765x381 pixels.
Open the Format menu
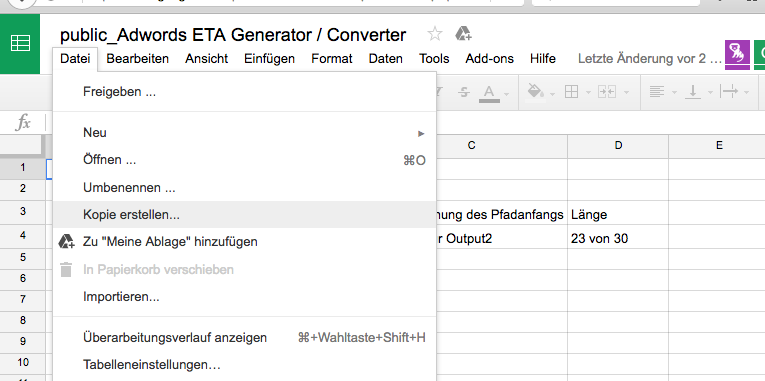pos(332,59)
